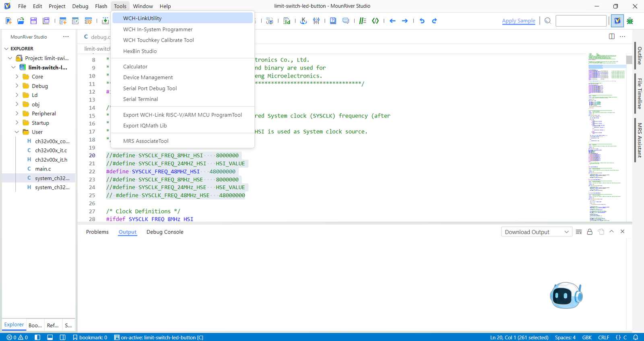Viewport: 644px width, 341px height.
Task: Collapse the EXPLORER section
Action: 6,49
